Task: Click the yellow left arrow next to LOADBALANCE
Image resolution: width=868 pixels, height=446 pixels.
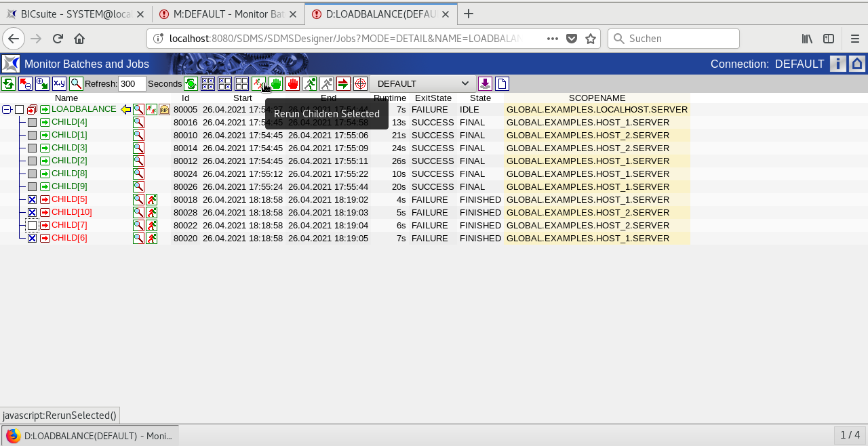Action: 125,109
